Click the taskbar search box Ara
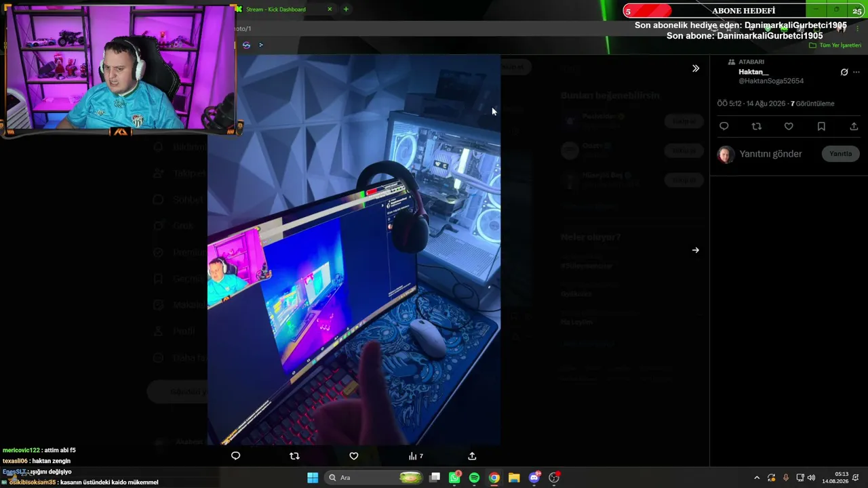The height and width of the screenshot is (488, 868). click(374, 478)
